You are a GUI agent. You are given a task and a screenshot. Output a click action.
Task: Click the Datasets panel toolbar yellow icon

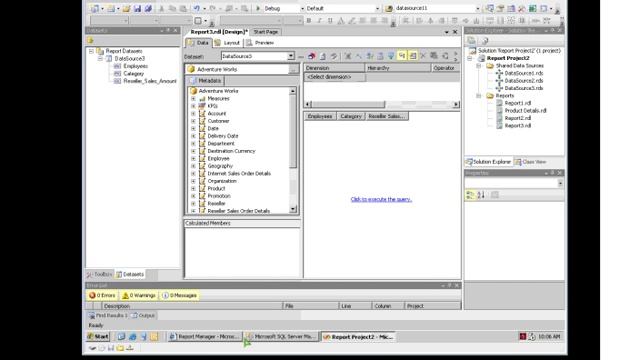tap(91, 40)
